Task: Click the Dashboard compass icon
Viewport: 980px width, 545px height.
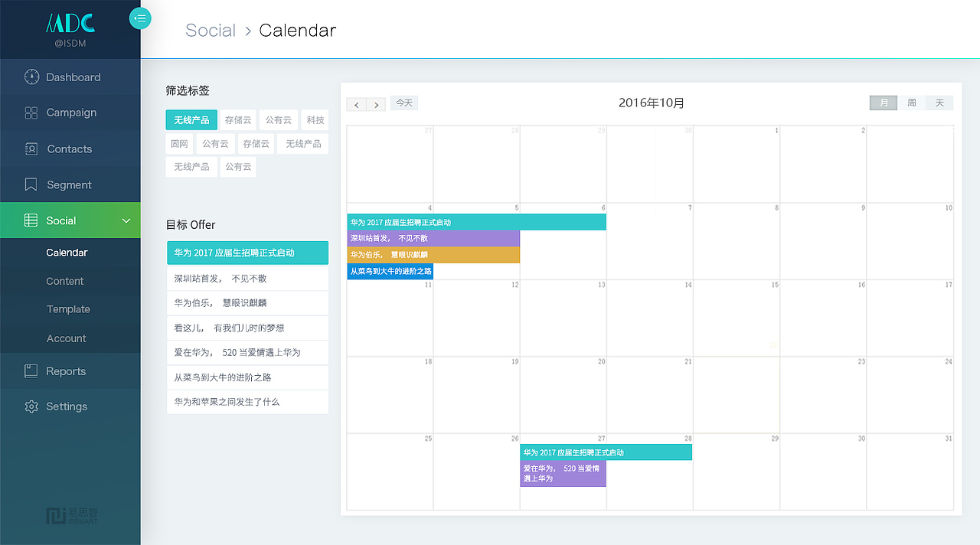Action: click(x=31, y=77)
